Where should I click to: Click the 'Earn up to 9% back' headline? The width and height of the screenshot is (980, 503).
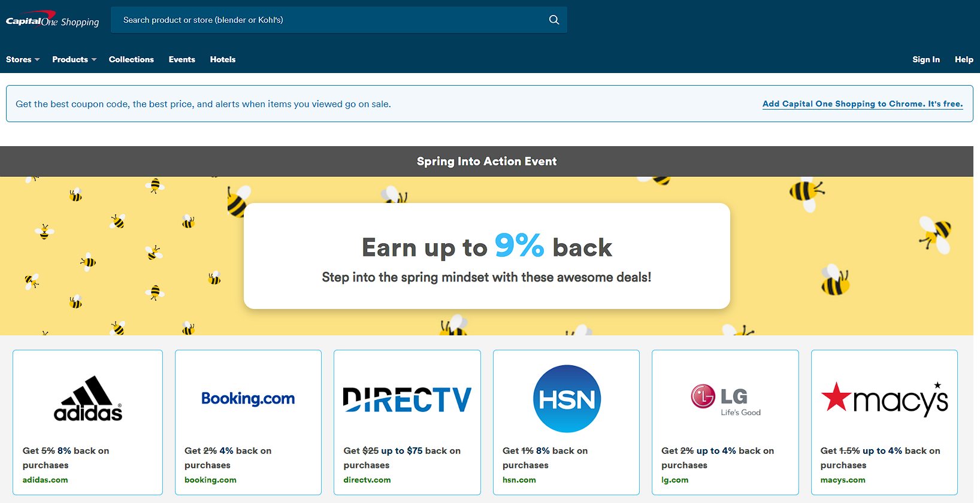coord(487,247)
